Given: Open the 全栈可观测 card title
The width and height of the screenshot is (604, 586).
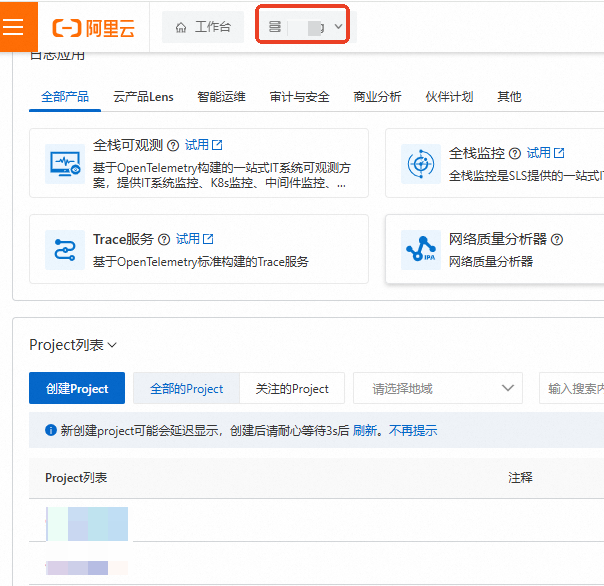Looking at the screenshot, I should tap(128, 145).
